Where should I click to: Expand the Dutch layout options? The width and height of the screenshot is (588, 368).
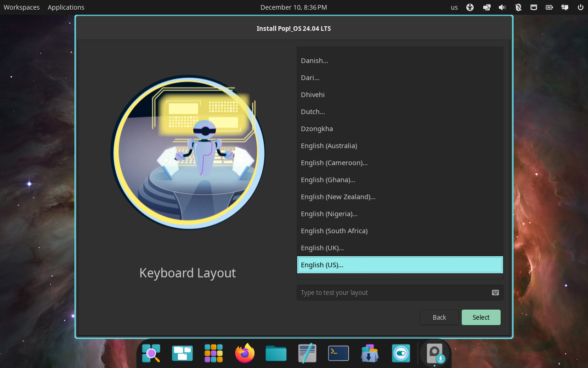(313, 111)
